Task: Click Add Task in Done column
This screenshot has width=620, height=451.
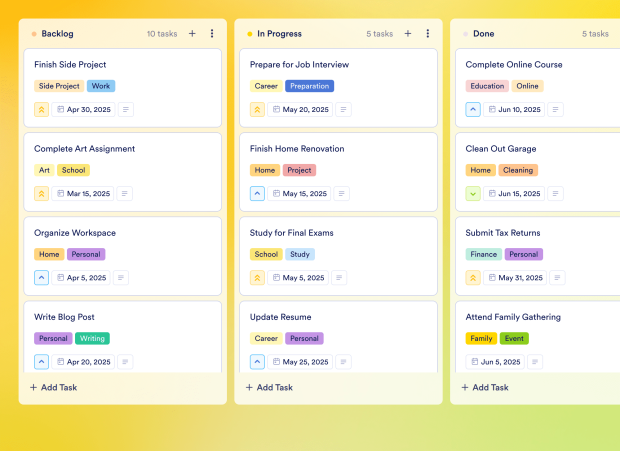Action: tap(485, 387)
